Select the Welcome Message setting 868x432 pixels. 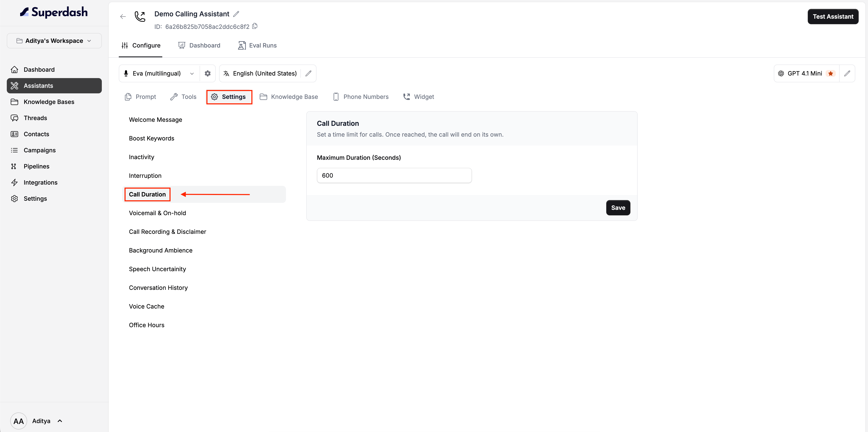point(204,120)
